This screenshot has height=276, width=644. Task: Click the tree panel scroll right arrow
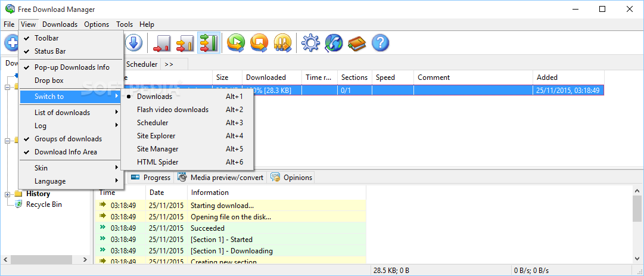point(85,259)
